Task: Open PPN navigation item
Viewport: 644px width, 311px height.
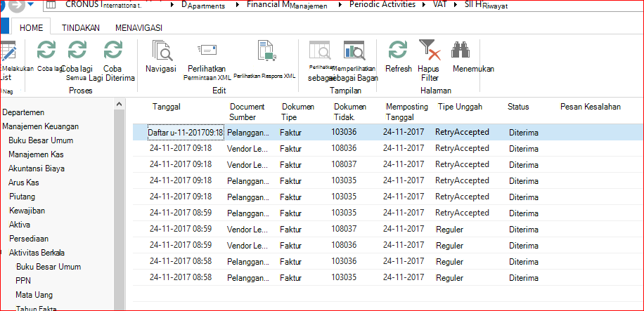Action: click(x=23, y=281)
